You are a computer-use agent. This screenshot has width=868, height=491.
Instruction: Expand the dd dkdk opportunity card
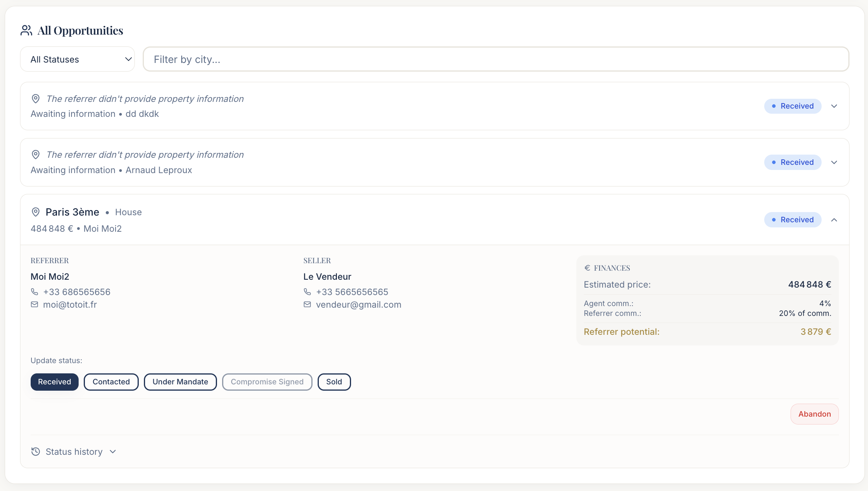pyautogui.click(x=835, y=106)
